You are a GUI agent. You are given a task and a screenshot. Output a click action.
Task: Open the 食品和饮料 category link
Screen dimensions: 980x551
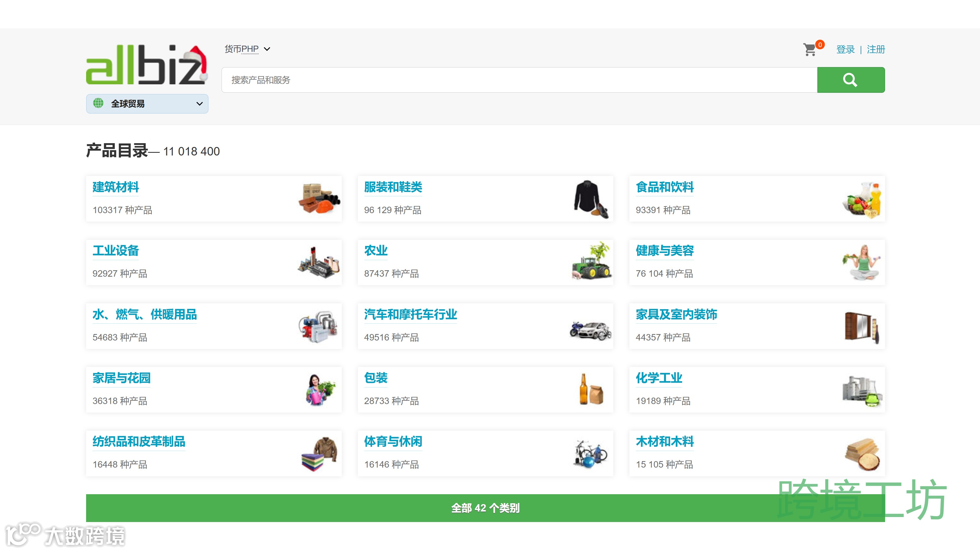point(664,187)
